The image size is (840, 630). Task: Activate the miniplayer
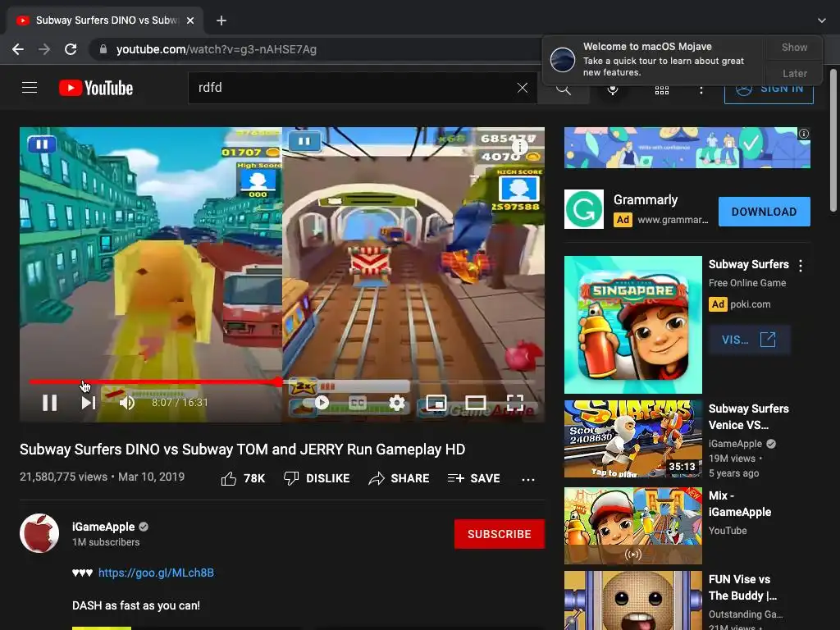pos(436,402)
